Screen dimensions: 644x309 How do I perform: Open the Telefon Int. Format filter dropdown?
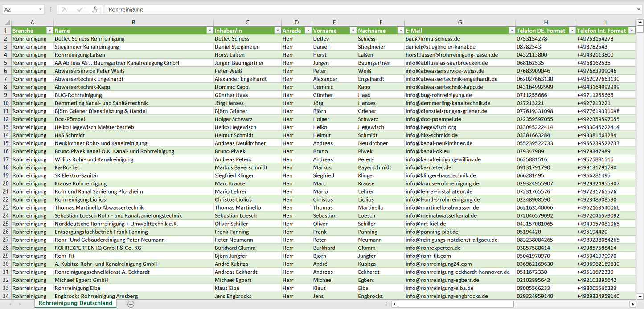[631, 31]
